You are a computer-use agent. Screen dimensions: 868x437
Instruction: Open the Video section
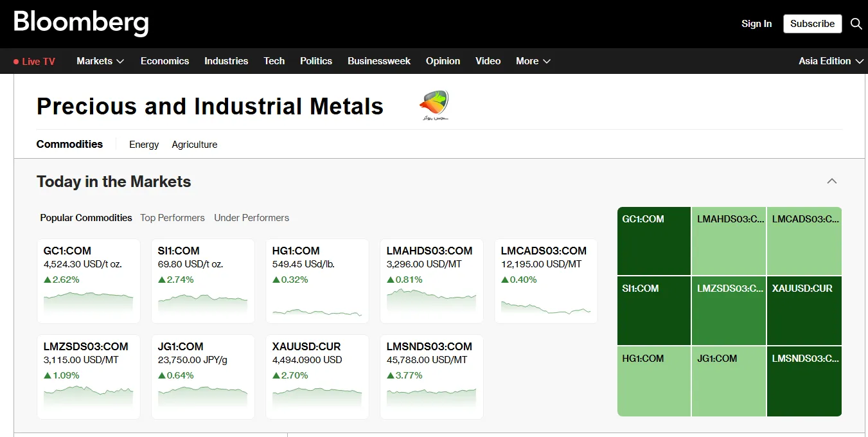click(488, 61)
